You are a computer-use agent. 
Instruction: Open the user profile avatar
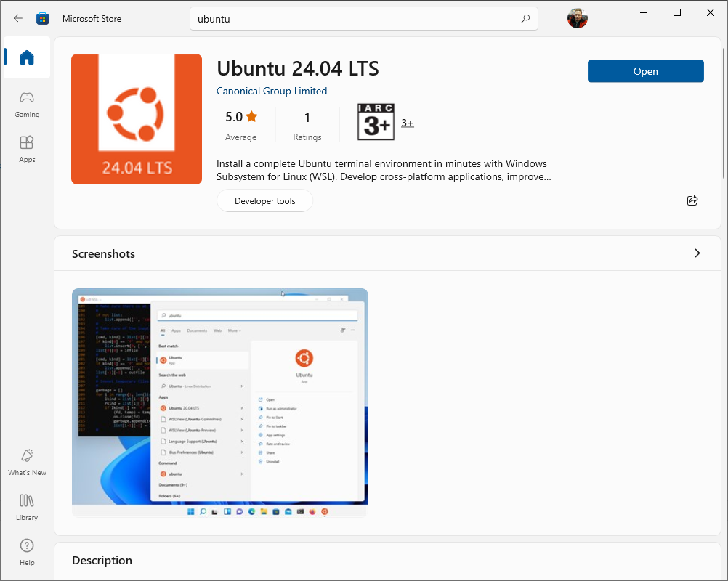click(x=577, y=19)
